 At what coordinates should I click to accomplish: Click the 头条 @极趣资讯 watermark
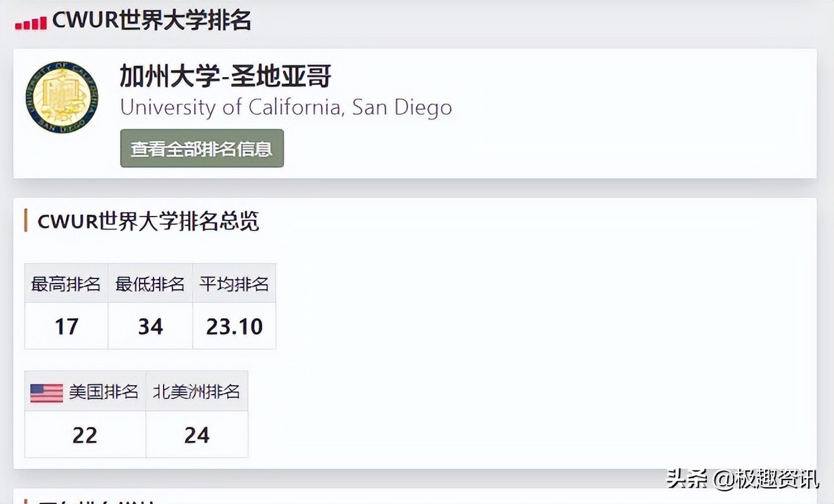click(x=742, y=478)
